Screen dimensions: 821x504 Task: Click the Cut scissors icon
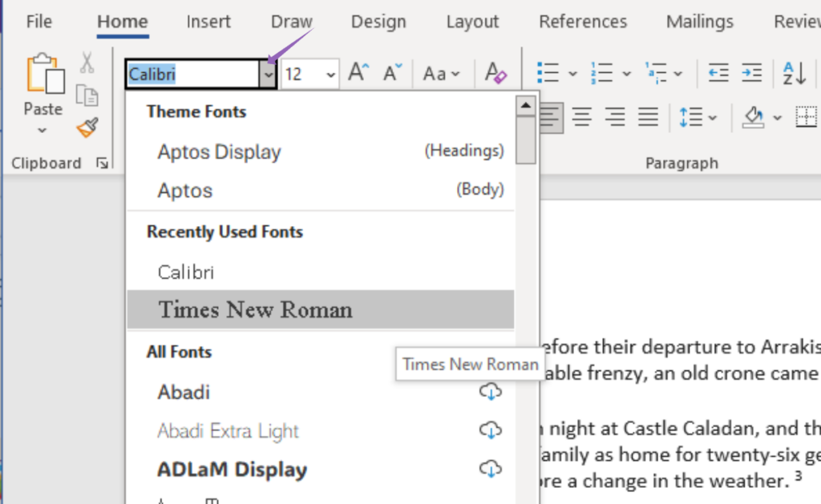(x=87, y=62)
